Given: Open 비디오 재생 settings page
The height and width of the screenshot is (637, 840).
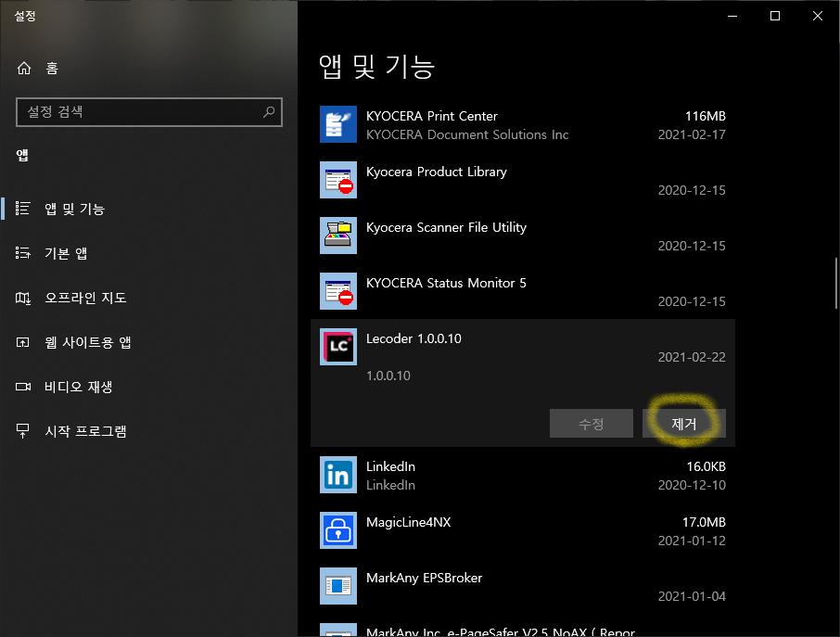Looking at the screenshot, I should pos(78,387).
